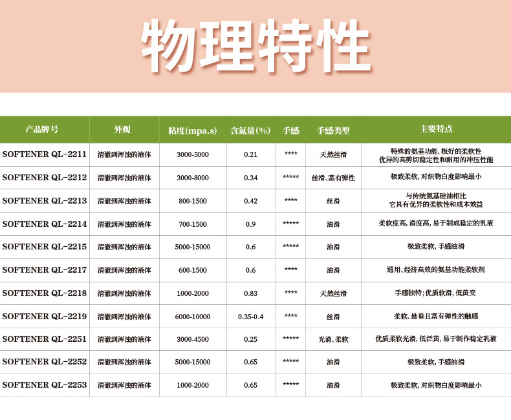Click nitrogen content value 0.83
Screen dimensions: 511x420
point(250,293)
